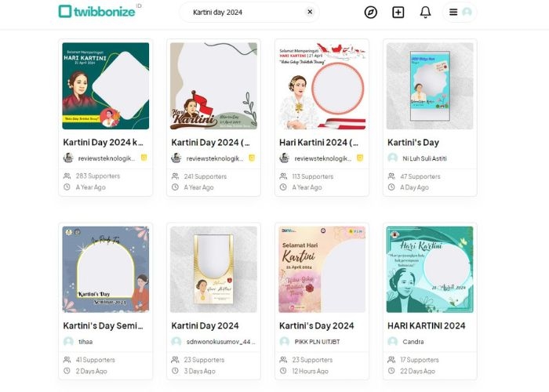
Task: Open Kartini Day 2024 frame with red flag
Action: click(x=213, y=85)
